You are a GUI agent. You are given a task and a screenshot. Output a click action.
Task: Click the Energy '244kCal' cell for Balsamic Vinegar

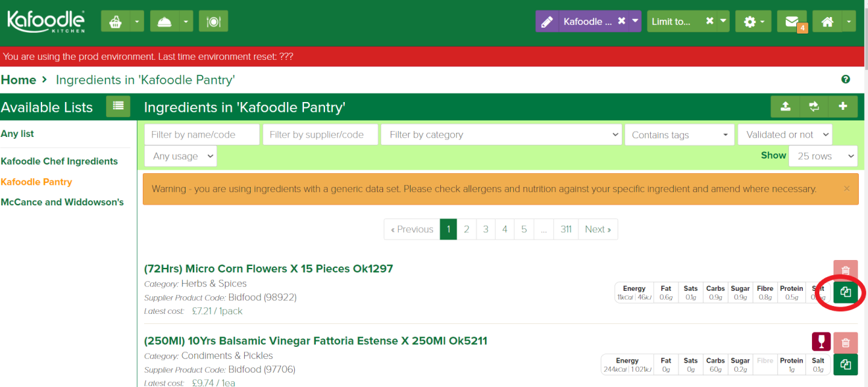627,365
